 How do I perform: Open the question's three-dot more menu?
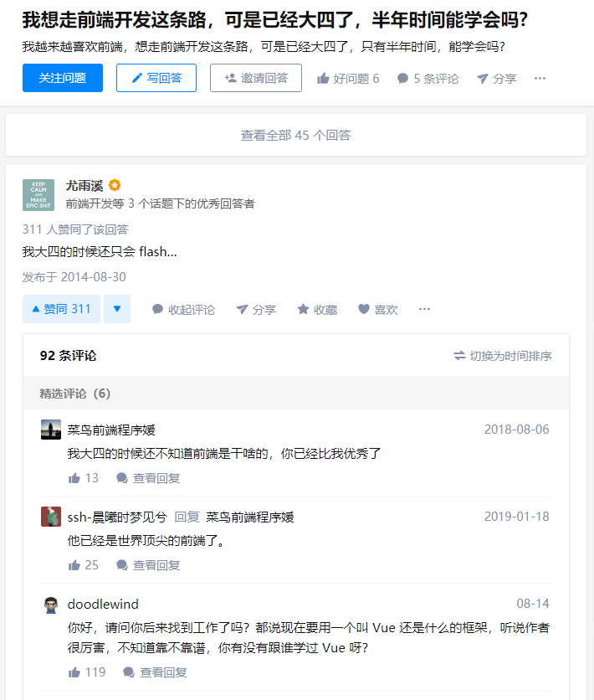540,79
